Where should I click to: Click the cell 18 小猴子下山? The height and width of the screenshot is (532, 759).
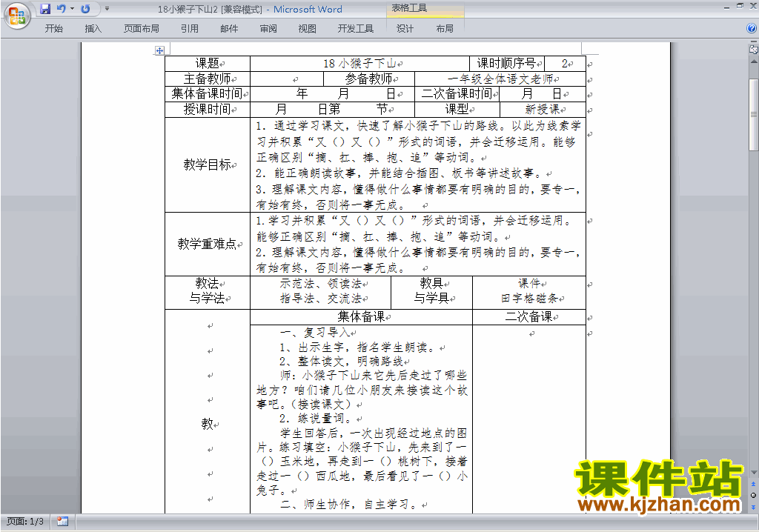tap(359, 64)
